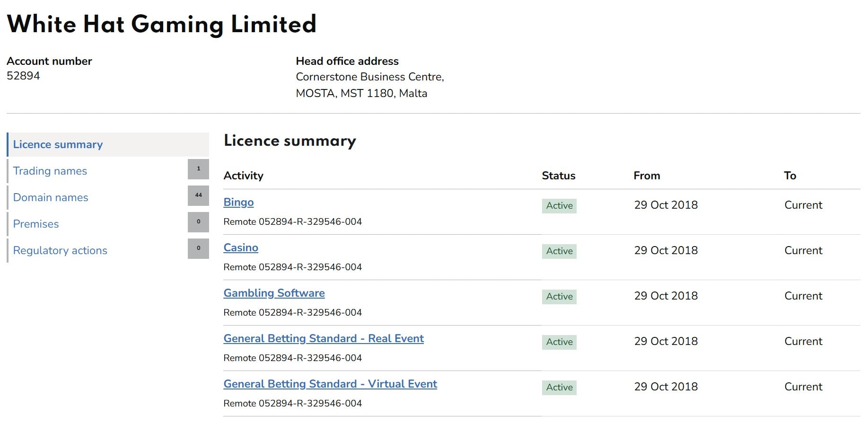
Task: Click the Premises count badge showing 0
Action: (x=198, y=222)
